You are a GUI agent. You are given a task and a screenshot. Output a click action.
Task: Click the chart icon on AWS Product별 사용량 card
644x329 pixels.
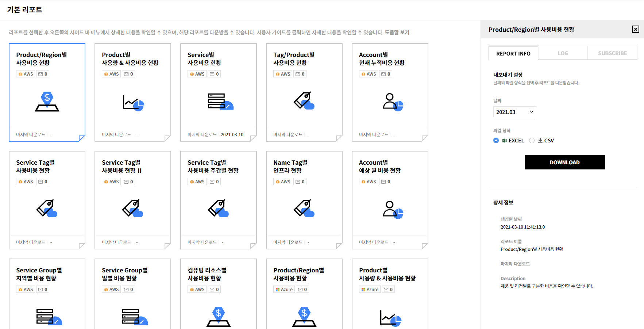pos(133,103)
